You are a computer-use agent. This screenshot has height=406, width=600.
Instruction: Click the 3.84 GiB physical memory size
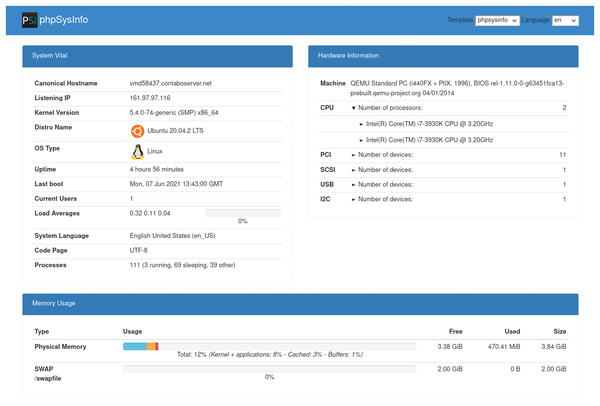pos(554,347)
